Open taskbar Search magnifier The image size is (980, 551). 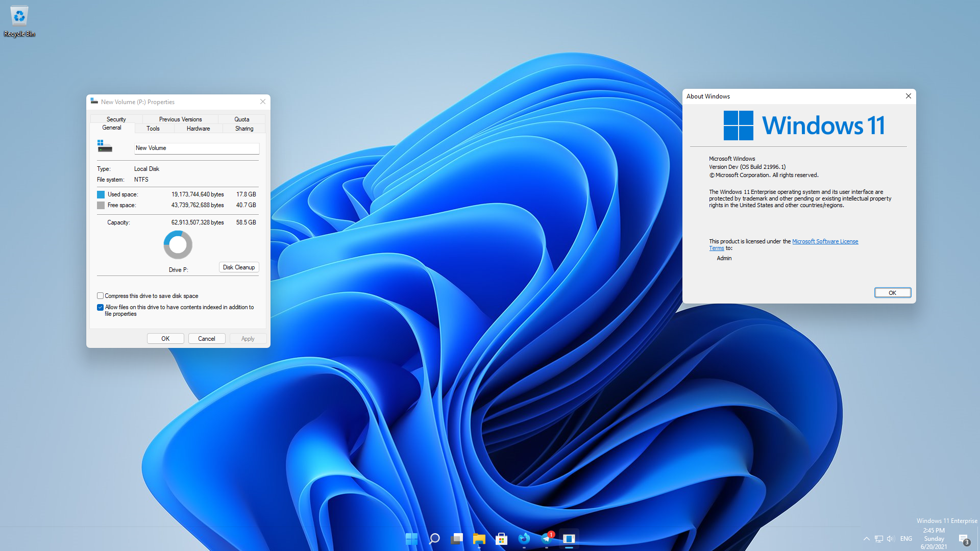pos(434,539)
